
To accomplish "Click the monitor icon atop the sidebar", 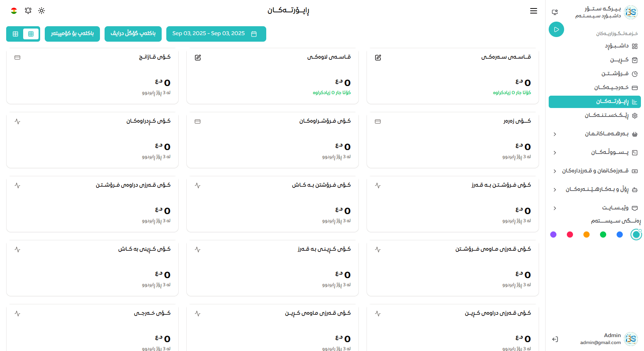I will (x=555, y=12).
